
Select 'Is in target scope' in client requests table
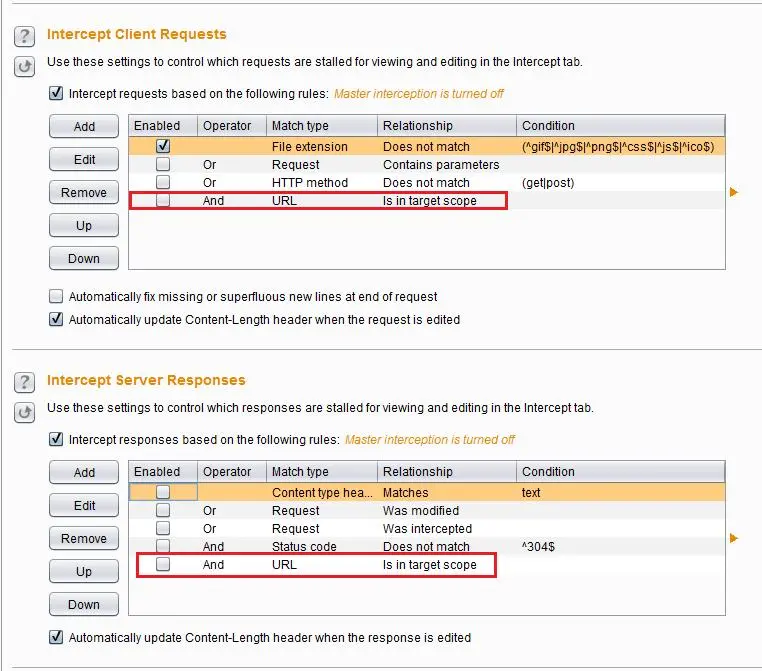coord(447,201)
